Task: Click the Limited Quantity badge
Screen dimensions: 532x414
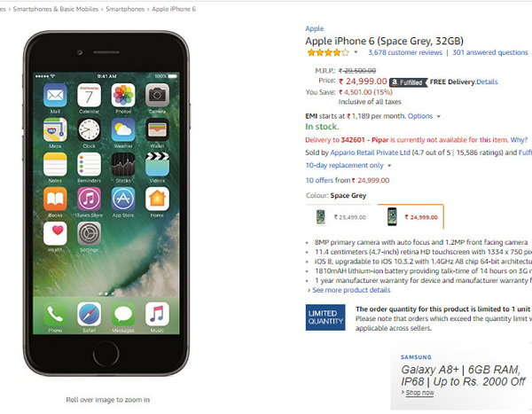Action: pos(325,317)
